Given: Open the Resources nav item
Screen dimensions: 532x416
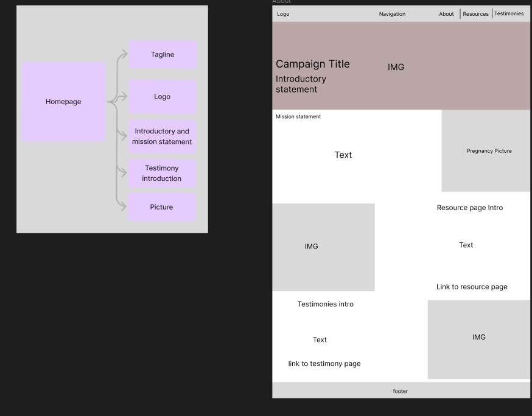Looking at the screenshot, I should (x=475, y=14).
